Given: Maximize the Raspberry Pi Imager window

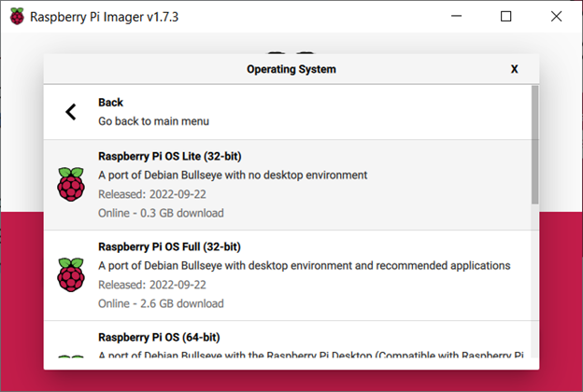Looking at the screenshot, I should click(505, 17).
